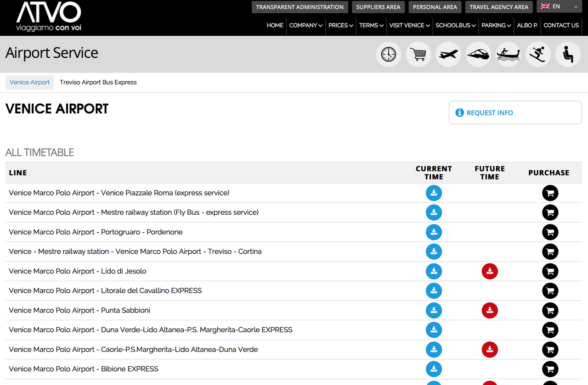Download current timetable for Lido di Jesolo
Screen dimensions: 588x385
tap(434, 271)
